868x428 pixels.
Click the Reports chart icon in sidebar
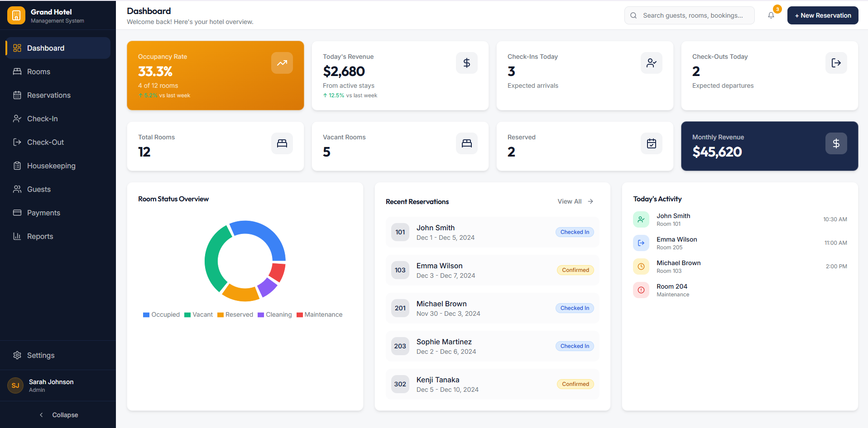(17, 236)
